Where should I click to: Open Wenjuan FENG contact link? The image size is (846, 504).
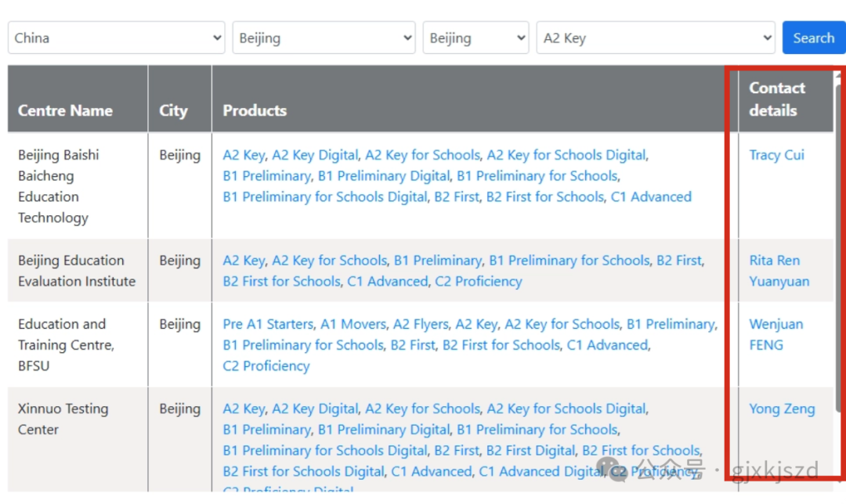click(x=775, y=334)
